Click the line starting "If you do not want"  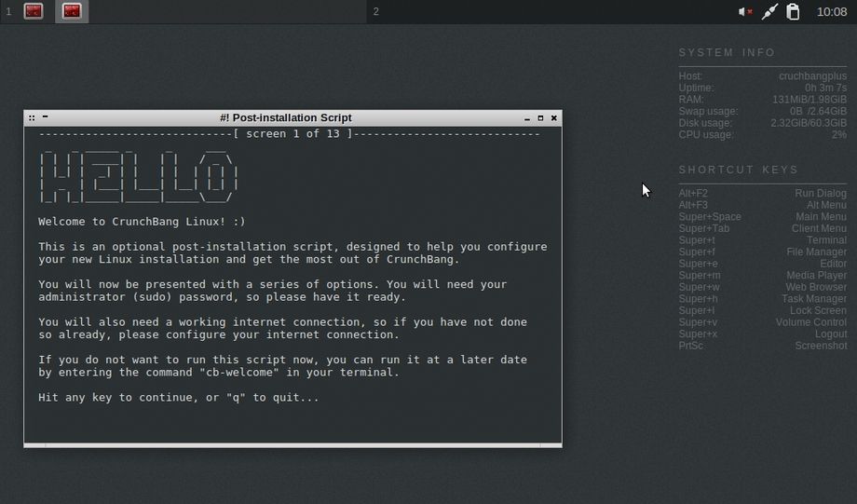pos(282,360)
